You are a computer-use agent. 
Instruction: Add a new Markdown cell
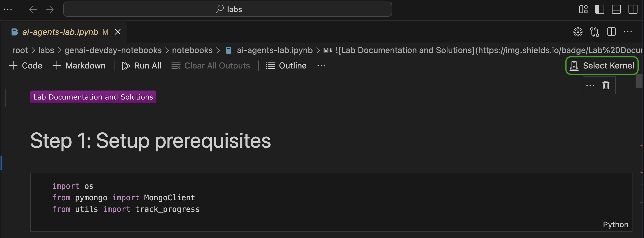(79, 66)
